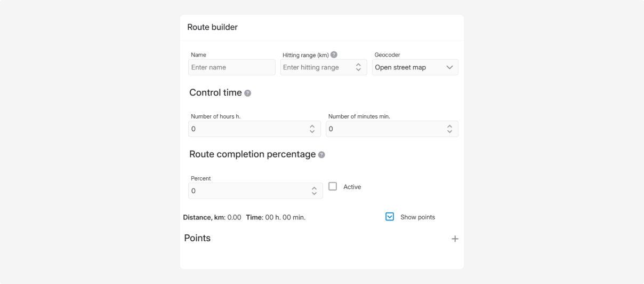Viewport: 644px width, 284px height.
Task: Decrease the Number of minutes
Action: click(449, 131)
